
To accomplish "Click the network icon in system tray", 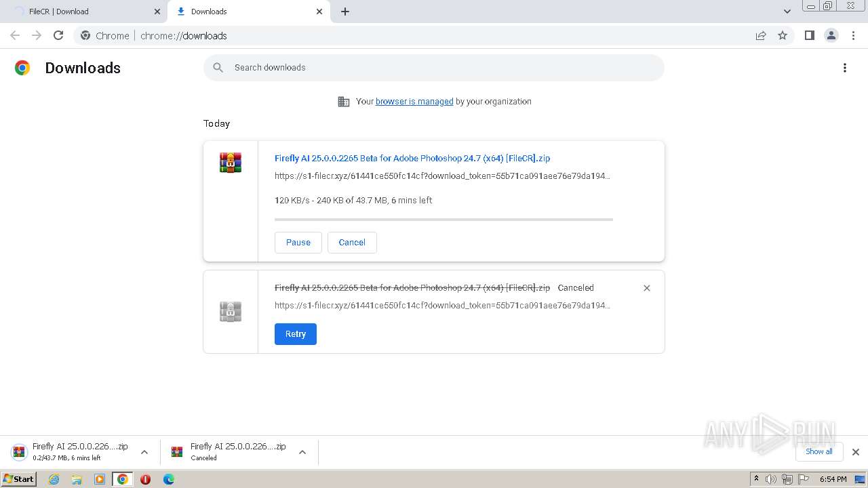I will point(787,479).
